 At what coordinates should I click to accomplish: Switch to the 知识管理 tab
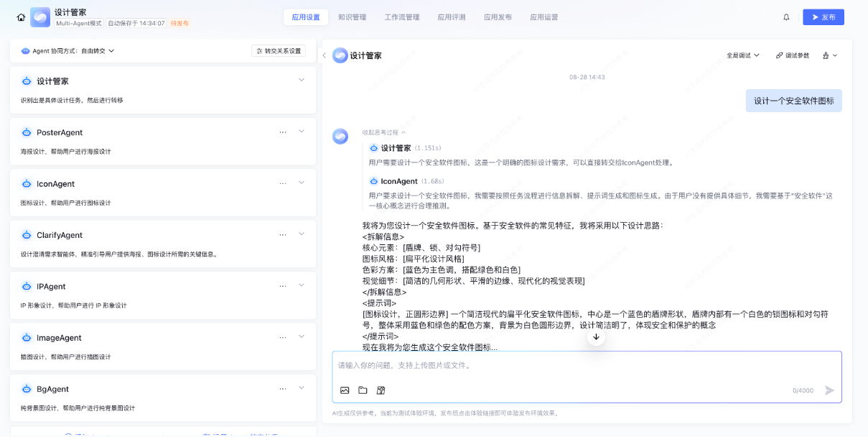click(353, 17)
